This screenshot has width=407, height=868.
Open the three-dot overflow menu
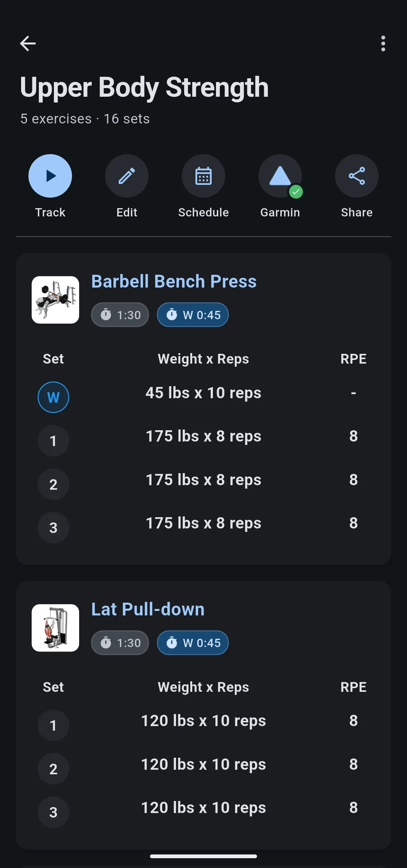[383, 44]
